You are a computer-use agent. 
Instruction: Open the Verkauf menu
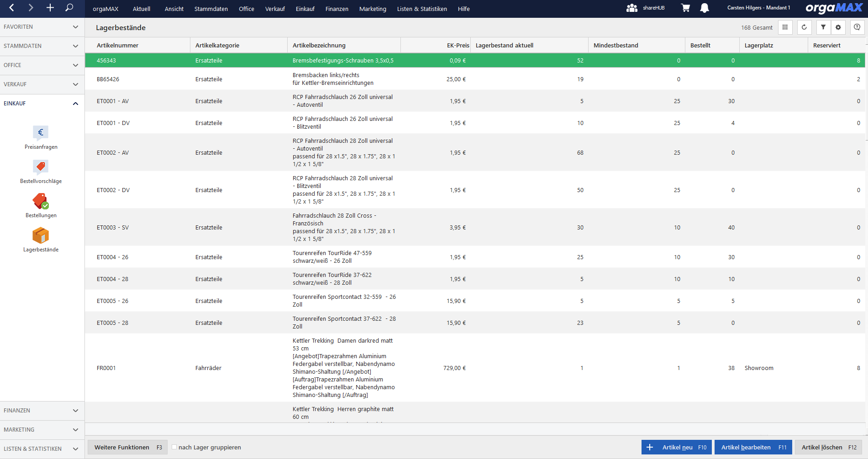click(x=275, y=9)
